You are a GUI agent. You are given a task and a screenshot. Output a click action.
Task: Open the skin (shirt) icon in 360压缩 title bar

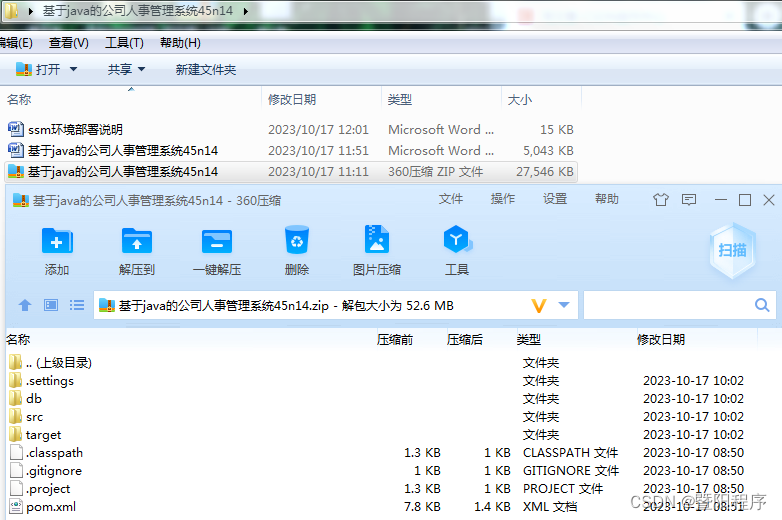pyautogui.click(x=661, y=200)
